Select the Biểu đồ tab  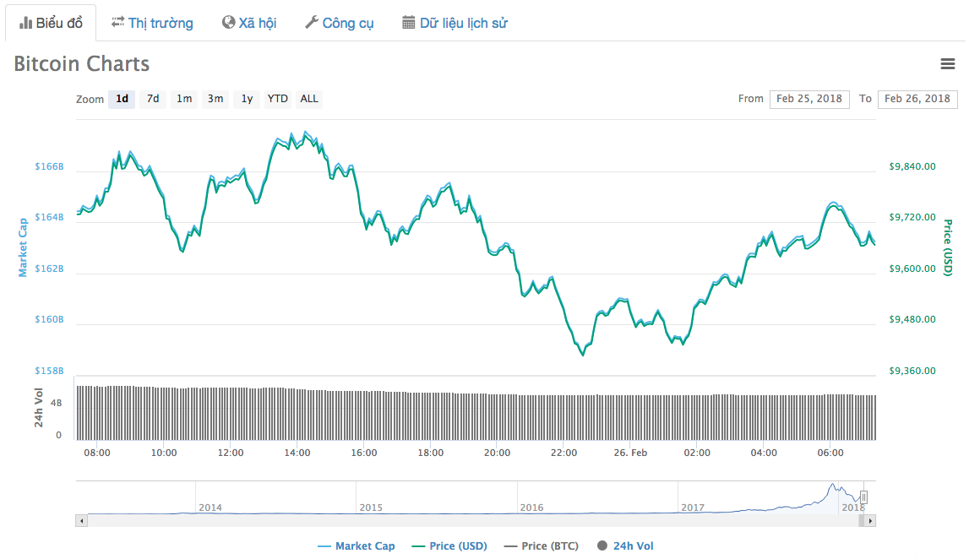pos(52,23)
